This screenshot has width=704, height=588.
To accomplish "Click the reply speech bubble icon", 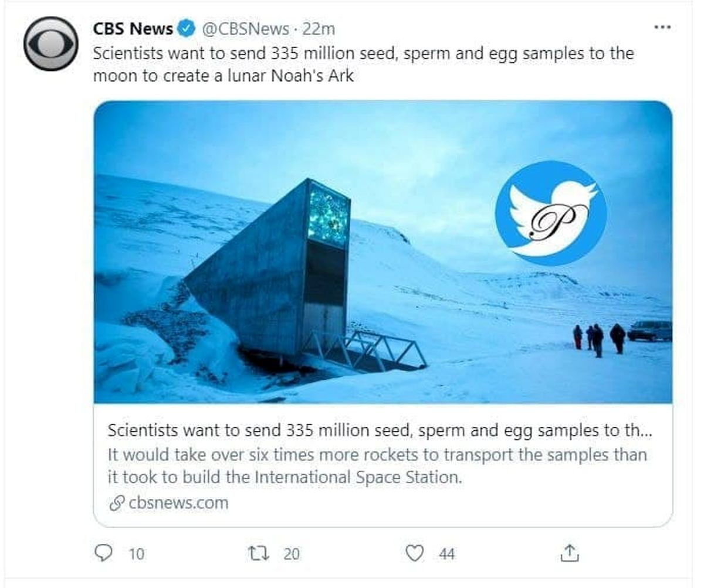I will click(x=102, y=553).
